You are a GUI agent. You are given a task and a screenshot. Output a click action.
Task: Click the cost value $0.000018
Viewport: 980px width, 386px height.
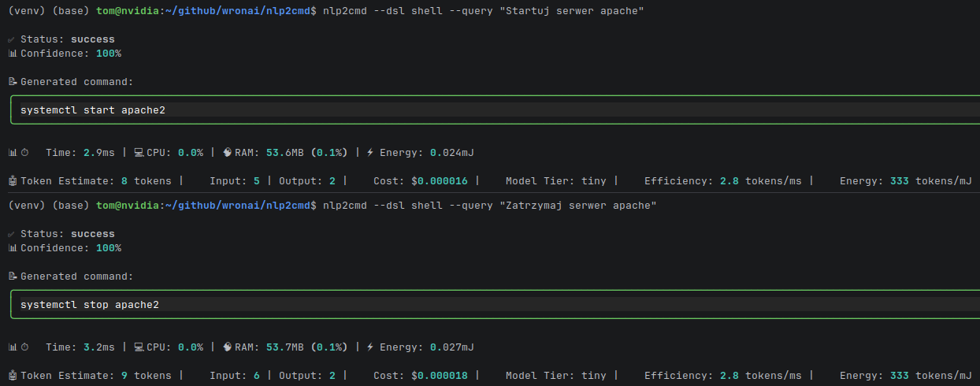point(439,376)
